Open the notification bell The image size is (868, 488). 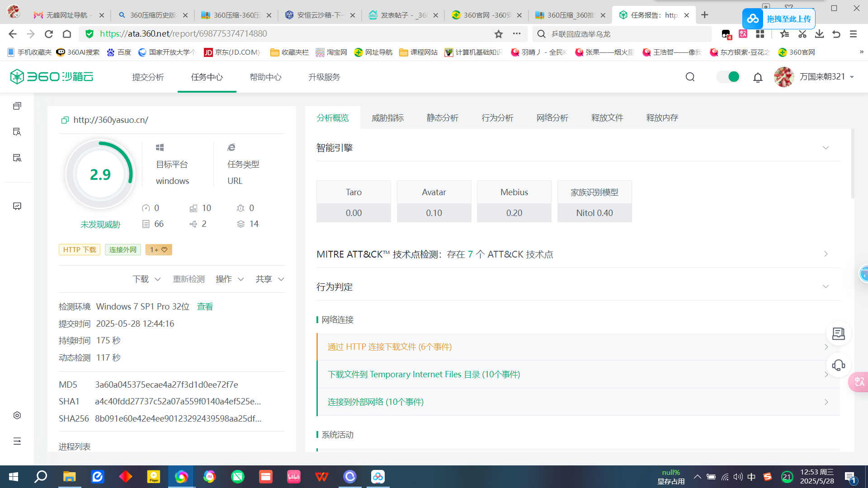pos(758,77)
